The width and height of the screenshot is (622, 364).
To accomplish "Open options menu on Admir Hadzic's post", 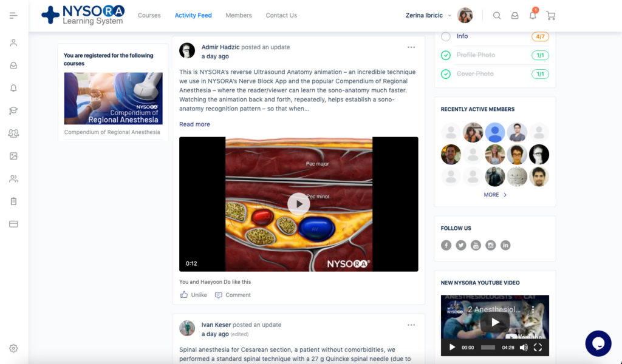I will click(411, 47).
